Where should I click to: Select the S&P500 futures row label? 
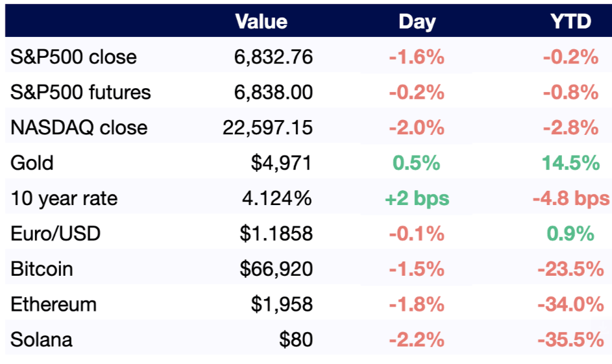(80, 92)
